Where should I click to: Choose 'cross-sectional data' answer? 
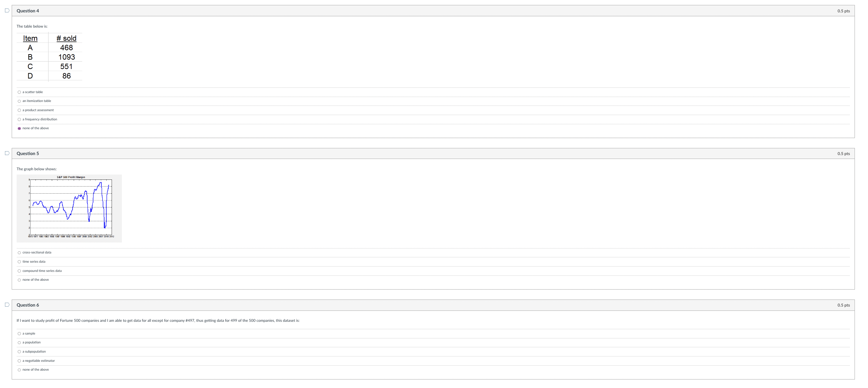(19, 253)
